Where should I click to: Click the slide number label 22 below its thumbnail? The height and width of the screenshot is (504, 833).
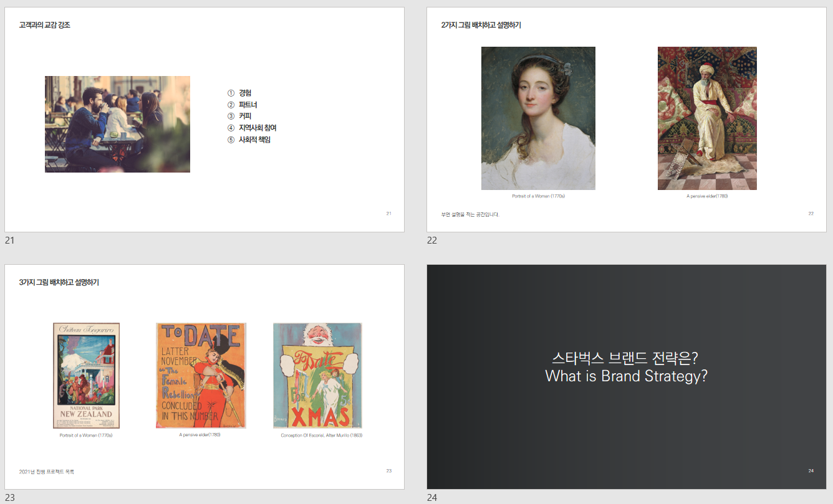click(432, 240)
